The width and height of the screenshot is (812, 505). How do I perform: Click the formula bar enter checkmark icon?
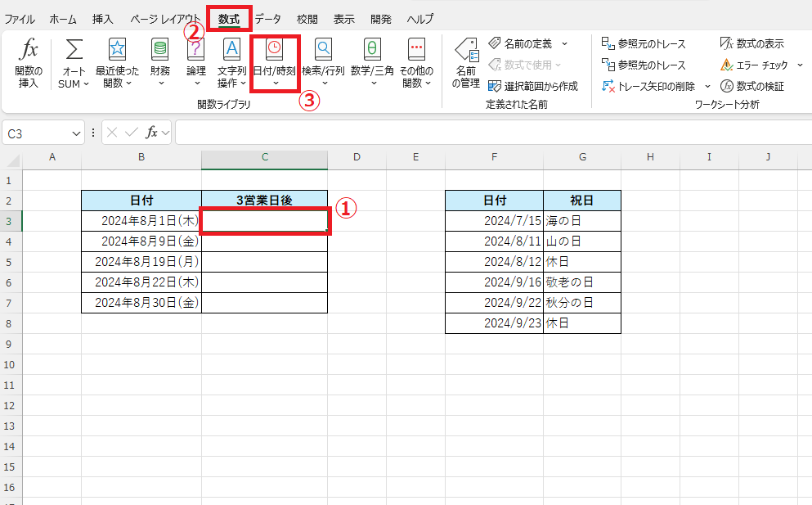132,133
